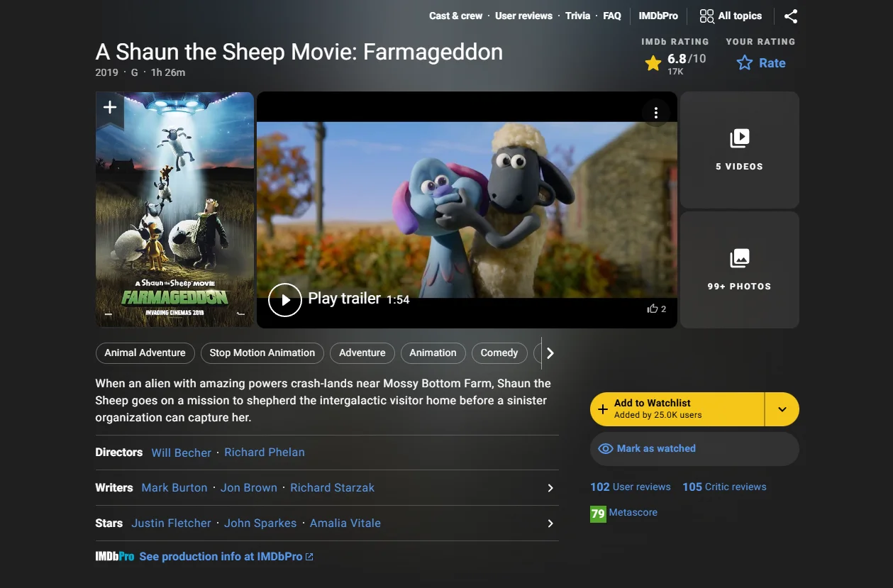This screenshot has width=893, height=588.
Task: Click the All topics grid icon
Action: click(x=706, y=16)
